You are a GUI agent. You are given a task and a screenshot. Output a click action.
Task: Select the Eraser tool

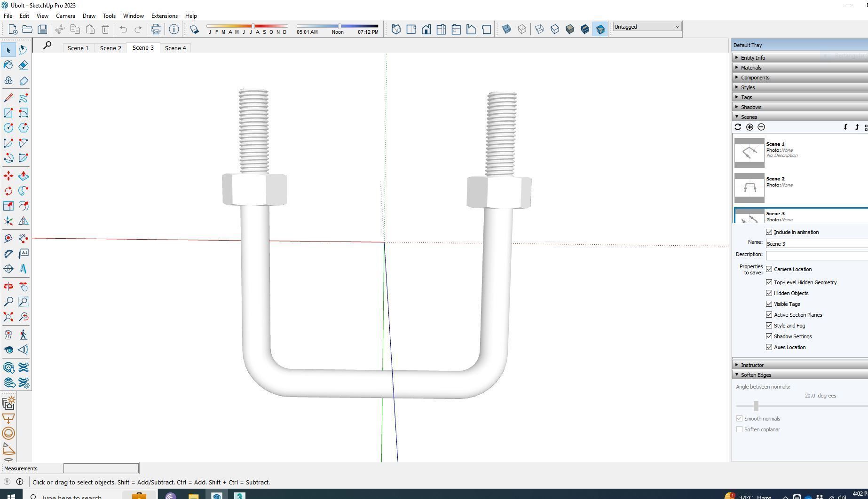coord(24,65)
